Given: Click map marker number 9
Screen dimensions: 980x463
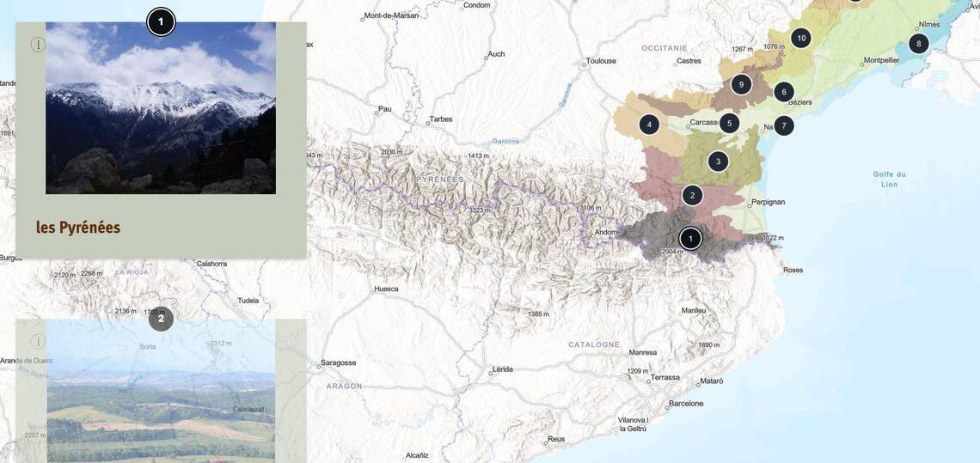Looking at the screenshot, I should [x=741, y=84].
